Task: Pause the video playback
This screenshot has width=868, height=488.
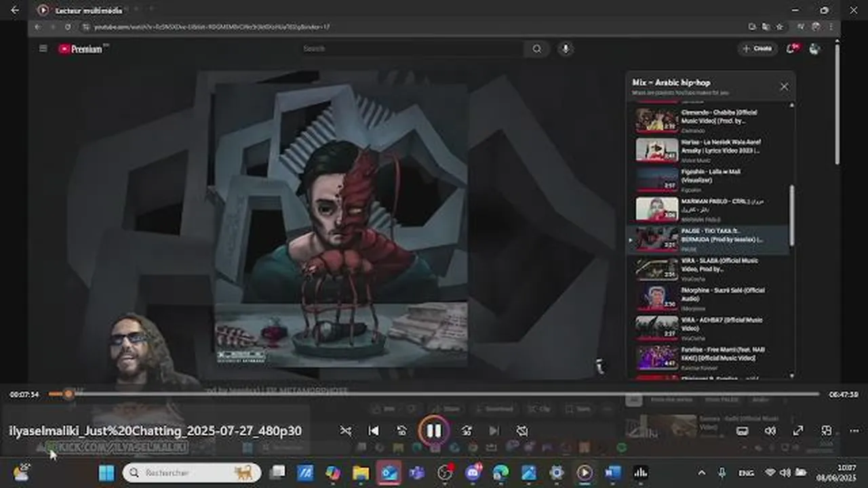Action: coord(434,430)
